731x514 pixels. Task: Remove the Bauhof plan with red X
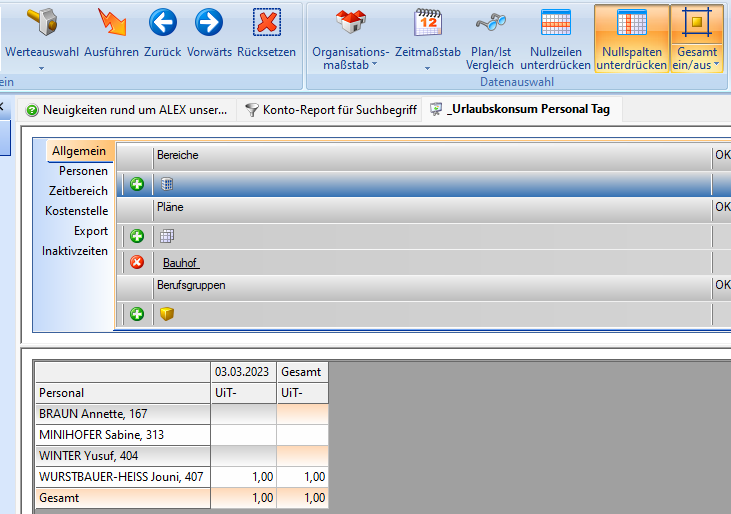coord(137,262)
